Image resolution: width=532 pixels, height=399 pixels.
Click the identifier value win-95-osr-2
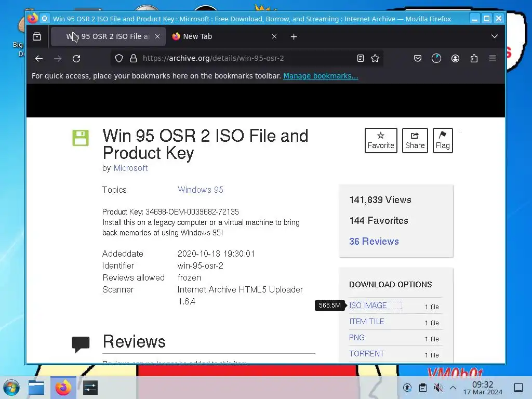coord(200,265)
